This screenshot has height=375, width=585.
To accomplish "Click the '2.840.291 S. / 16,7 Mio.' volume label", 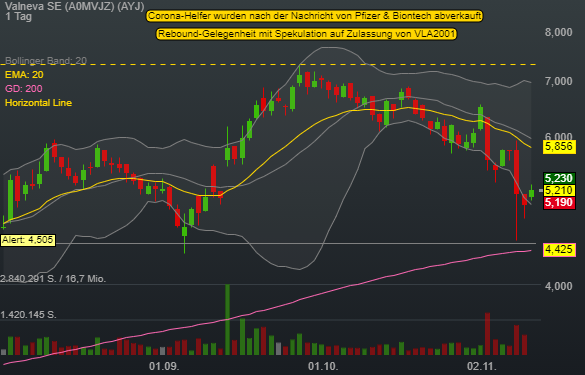I will (x=53, y=279).
